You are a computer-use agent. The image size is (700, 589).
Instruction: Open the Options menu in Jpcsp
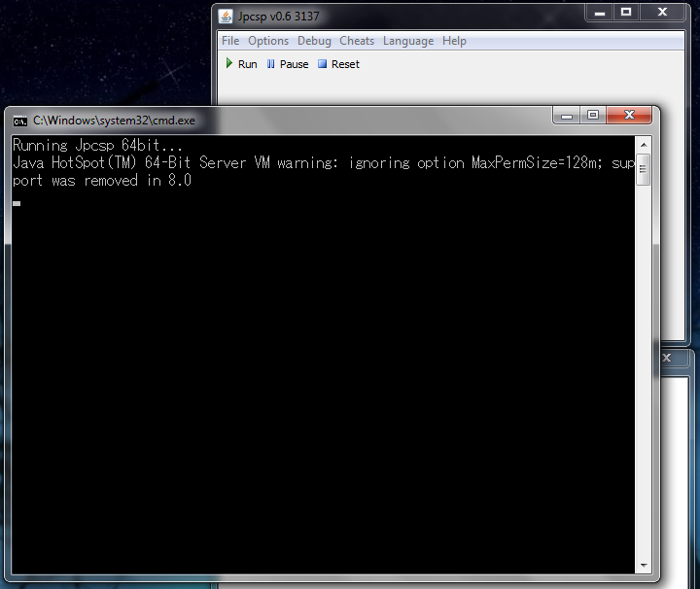click(268, 41)
